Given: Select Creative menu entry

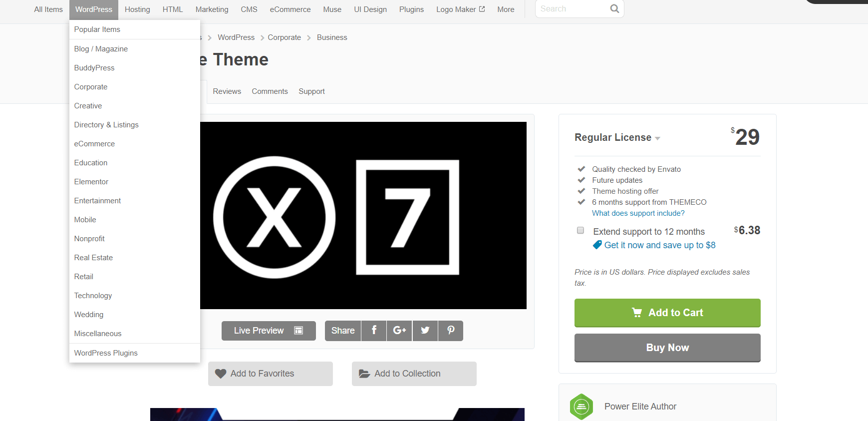Looking at the screenshot, I should 135,106.
